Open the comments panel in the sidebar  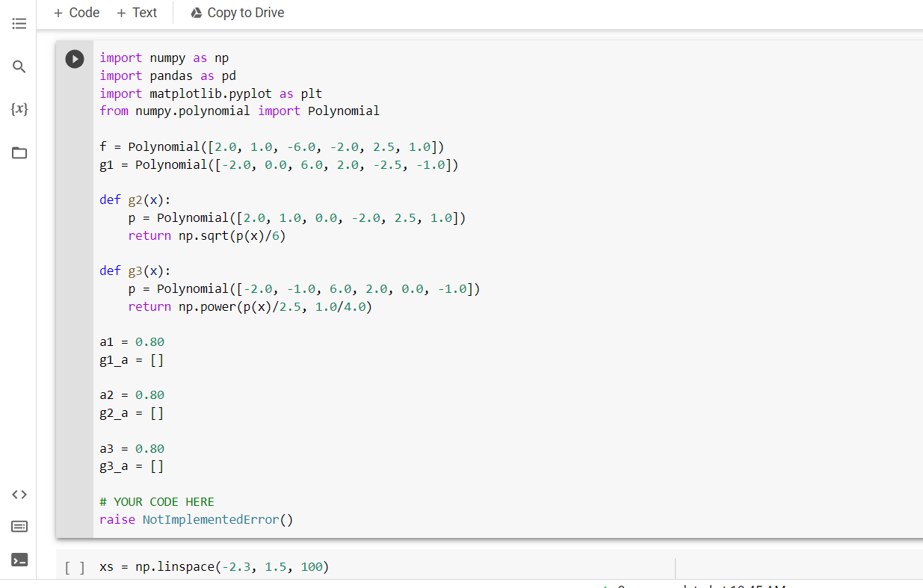pos(19,526)
